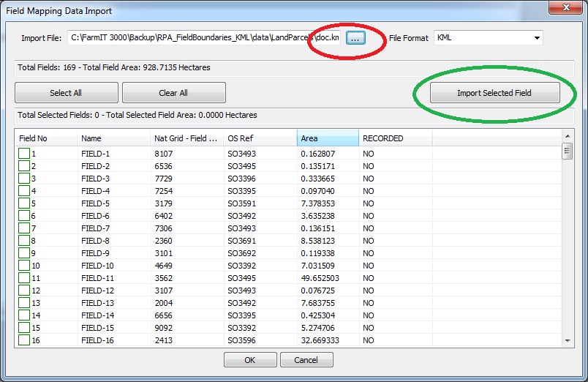Click RECORDED column header
Image resolution: width=588 pixels, height=382 pixels.
(x=395, y=138)
